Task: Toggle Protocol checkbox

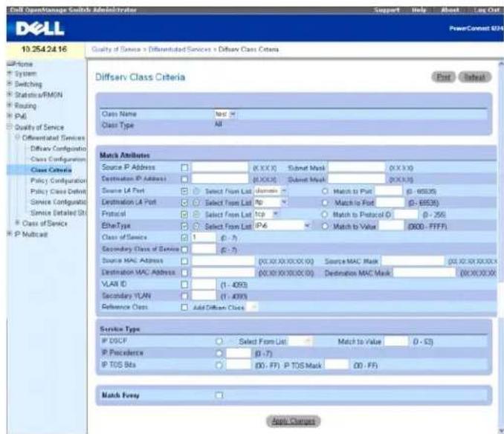Action: pos(184,214)
